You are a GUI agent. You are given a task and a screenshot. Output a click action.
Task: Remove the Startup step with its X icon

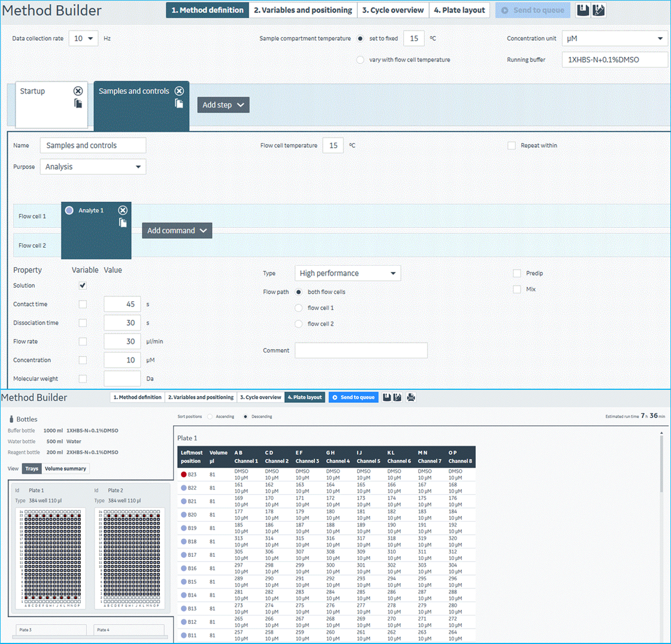[x=78, y=91]
